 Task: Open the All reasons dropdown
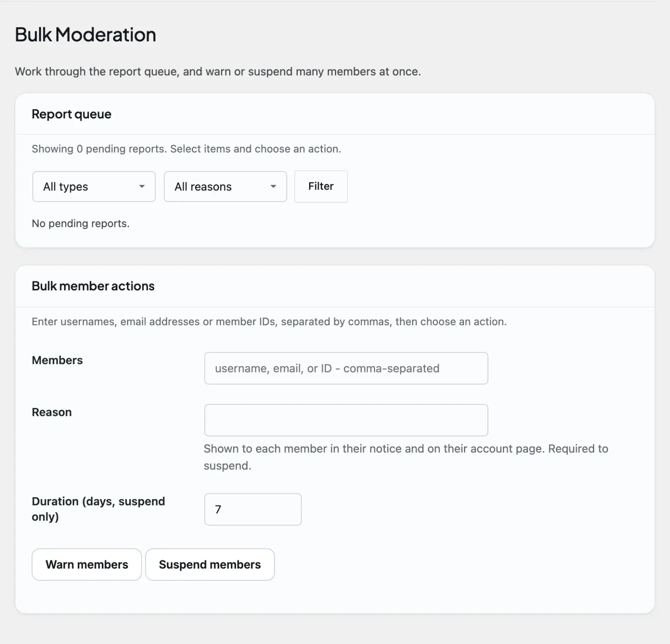tap(225, 187)
